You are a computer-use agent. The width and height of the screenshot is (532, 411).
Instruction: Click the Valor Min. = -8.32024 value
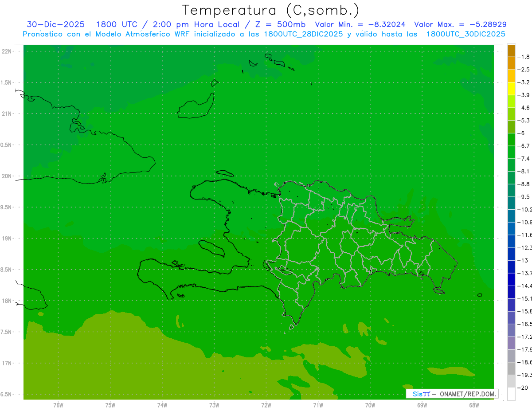coord(360,24)
